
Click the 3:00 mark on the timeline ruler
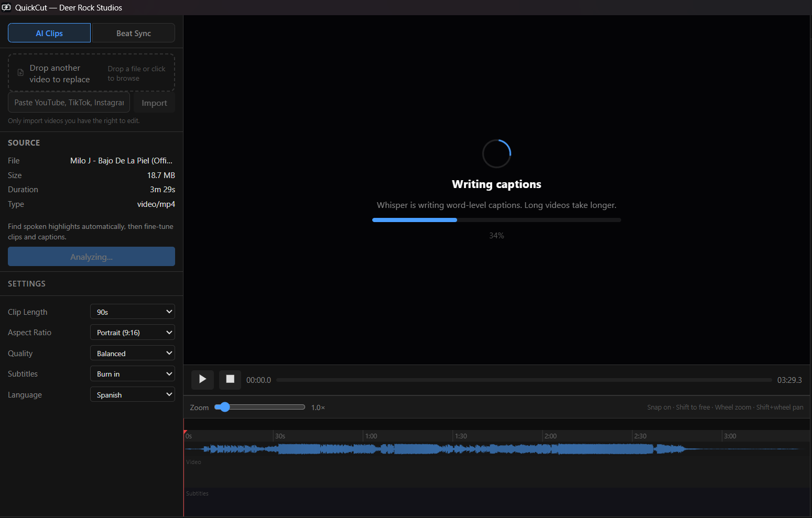point(730,436)
